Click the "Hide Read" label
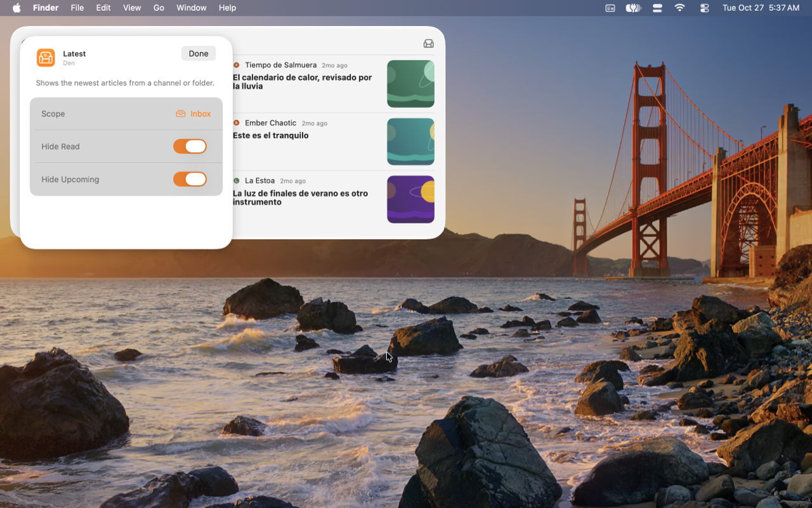The image size is (812, 508). (60, 147)
